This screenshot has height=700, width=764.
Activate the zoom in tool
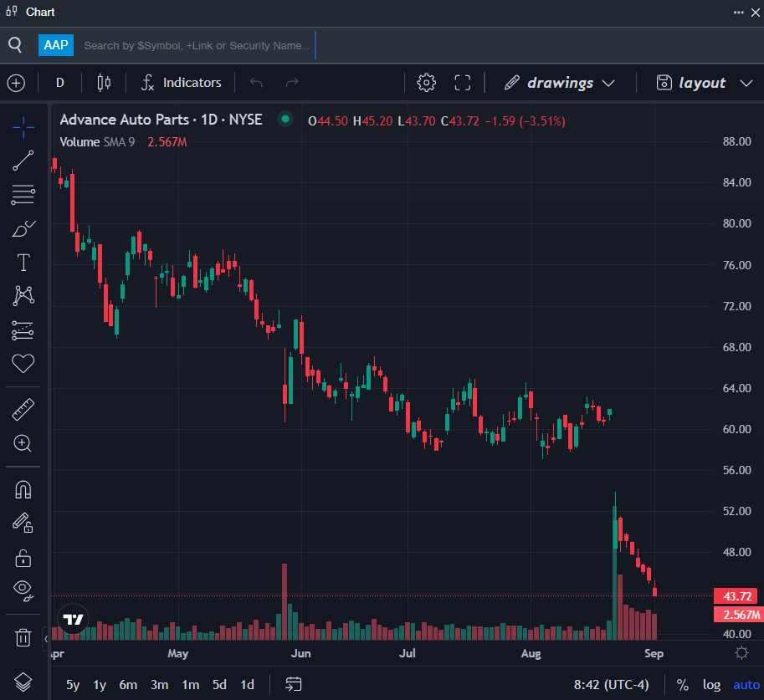click(23, 443)
